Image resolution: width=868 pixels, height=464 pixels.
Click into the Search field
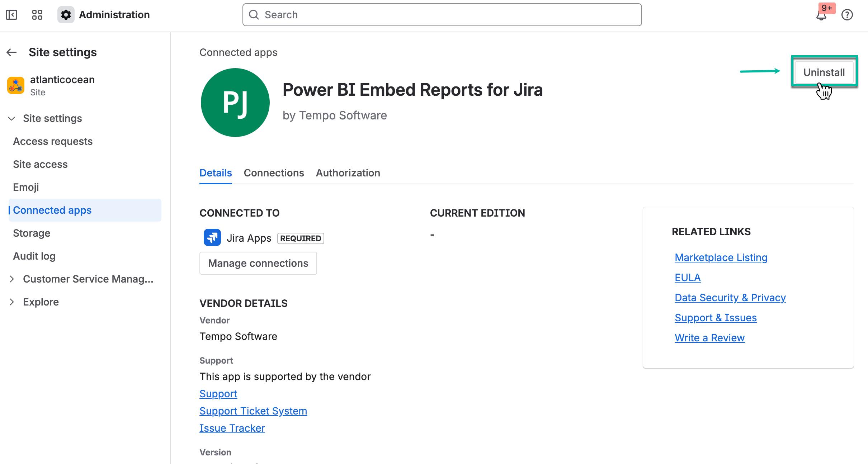click(x=442, y=15)
